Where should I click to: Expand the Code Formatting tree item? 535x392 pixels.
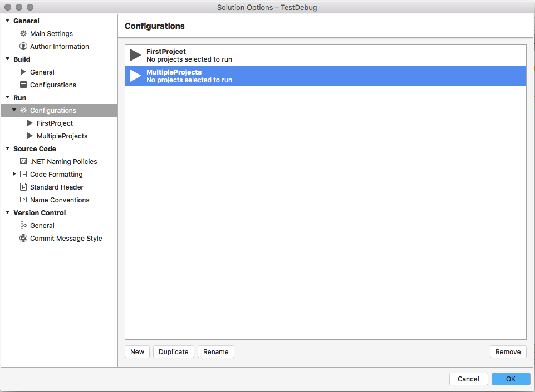[13, 174]
